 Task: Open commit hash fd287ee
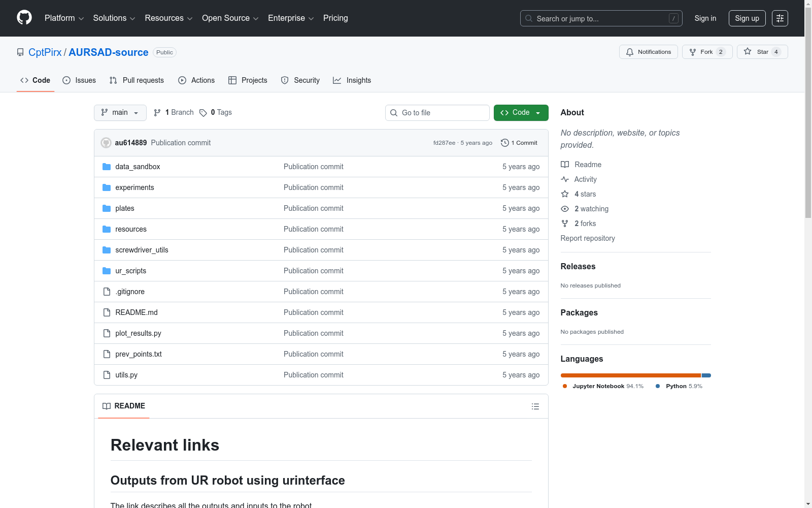click(444, 143)
